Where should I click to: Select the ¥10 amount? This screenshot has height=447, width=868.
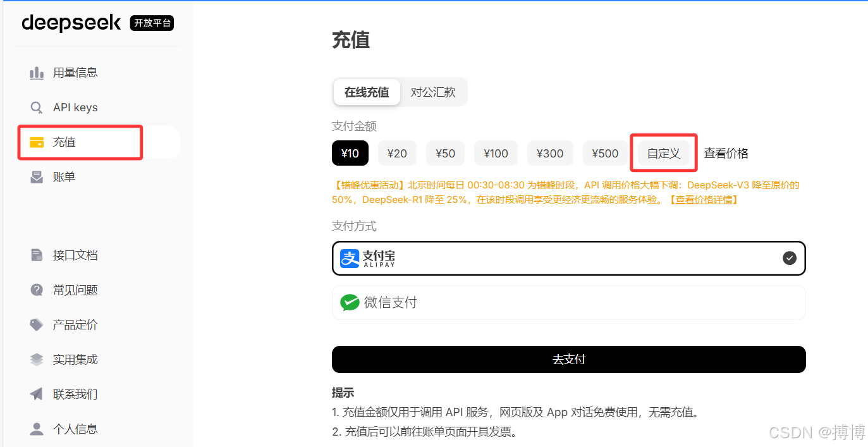[350, 153]
